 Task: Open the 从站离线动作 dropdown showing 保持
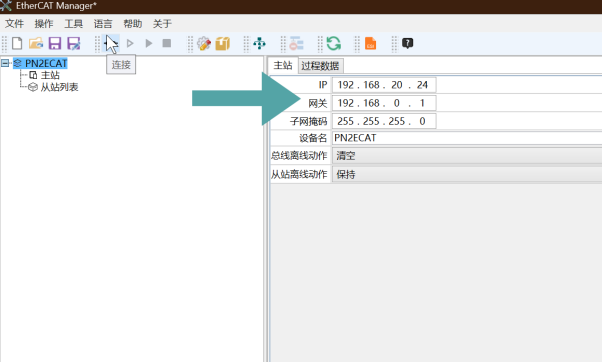click(467, 174)
